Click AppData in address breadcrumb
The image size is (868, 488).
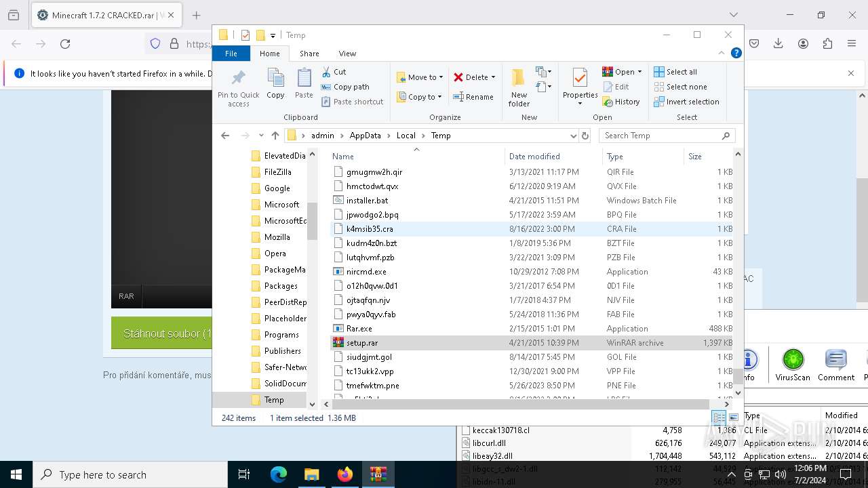[365, 136]
